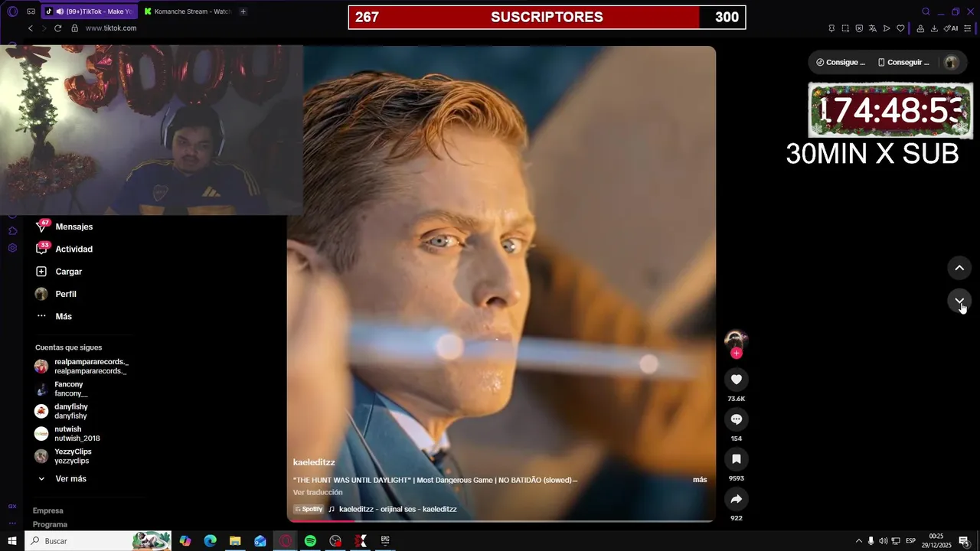Search tabs with magnifier icon
This screenshot has width=980, height=551.
click(926, 11)
